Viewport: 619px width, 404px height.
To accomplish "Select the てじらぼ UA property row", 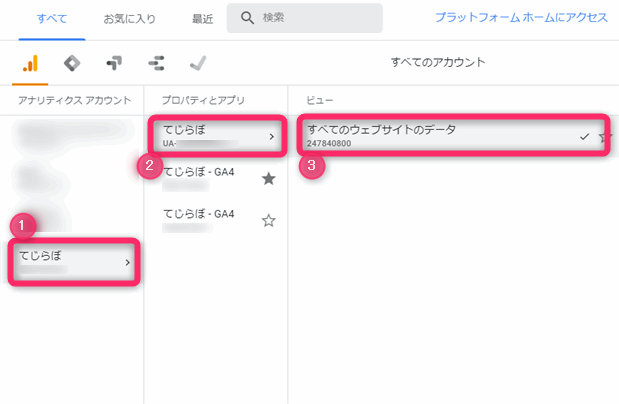I will (217, 136).
